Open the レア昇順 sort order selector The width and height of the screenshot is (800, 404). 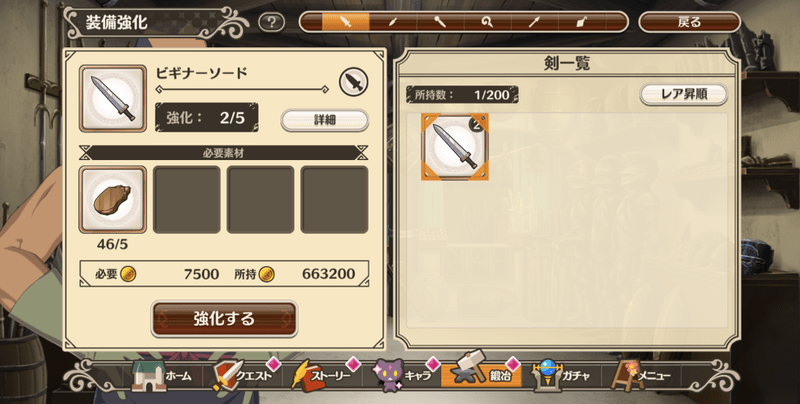click(x=684, y=94)
